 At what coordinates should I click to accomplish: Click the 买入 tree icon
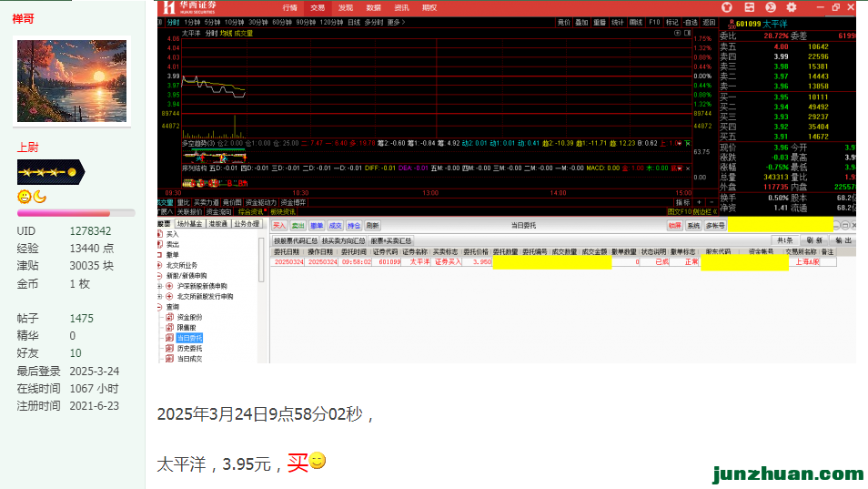click(160, 234)
